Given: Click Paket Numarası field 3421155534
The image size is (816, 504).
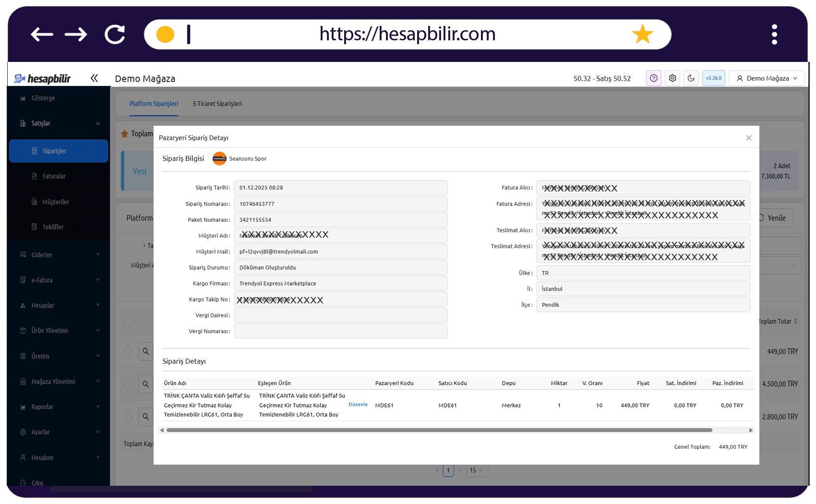Looking at the screenshot, I should coord(341,220).
